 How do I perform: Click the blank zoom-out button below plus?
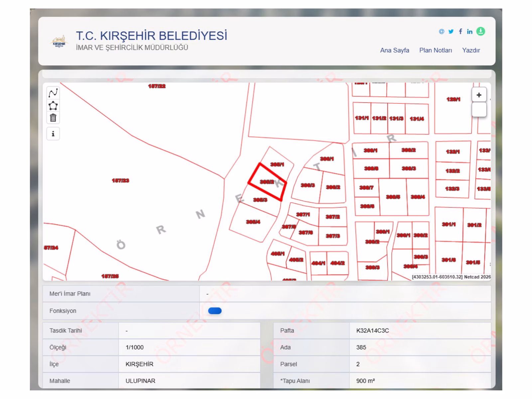pyautogui.click(x=479, y=109)
